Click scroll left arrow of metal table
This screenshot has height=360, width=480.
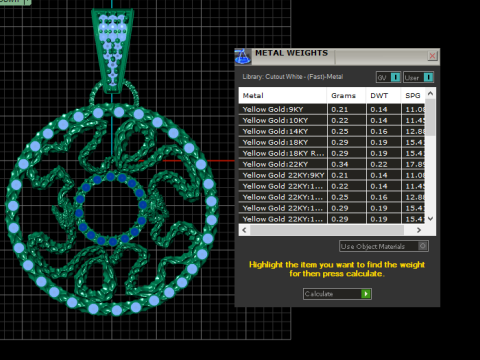point(244,230)
